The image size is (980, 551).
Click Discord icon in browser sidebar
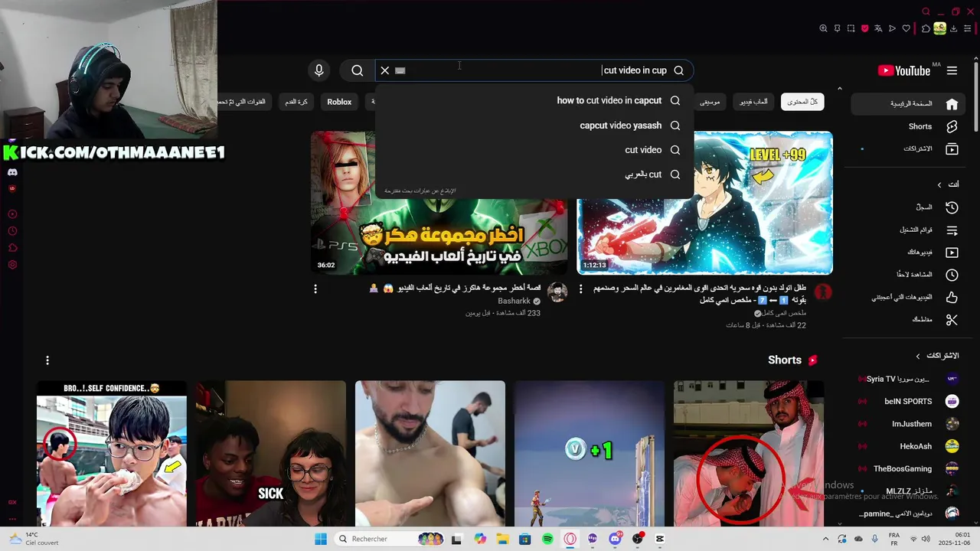pyautogui.click(x=12, y=172)
